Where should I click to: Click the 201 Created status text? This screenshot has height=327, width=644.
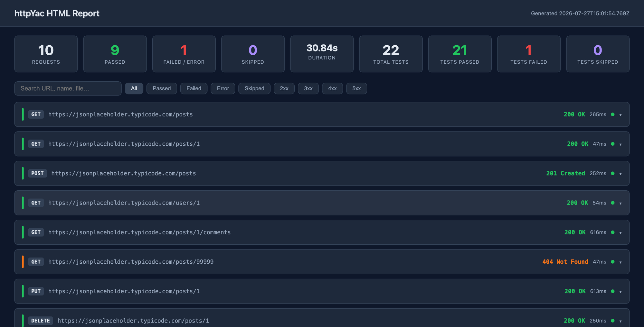pos(565,173)
